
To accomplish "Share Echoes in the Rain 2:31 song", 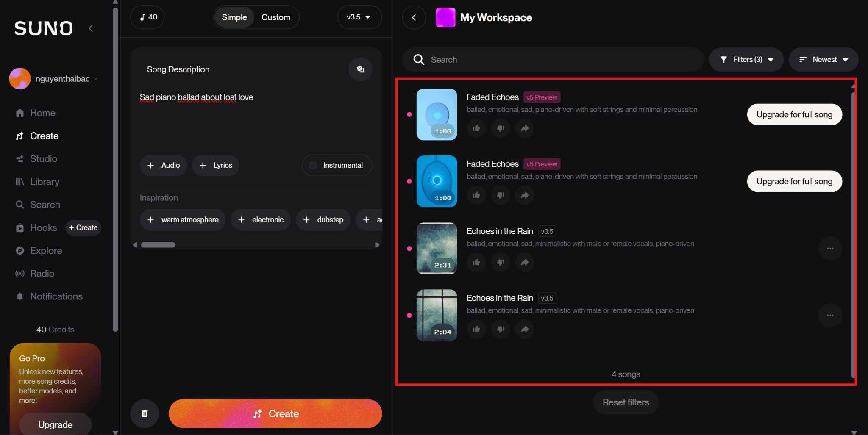I will (525, 263).
